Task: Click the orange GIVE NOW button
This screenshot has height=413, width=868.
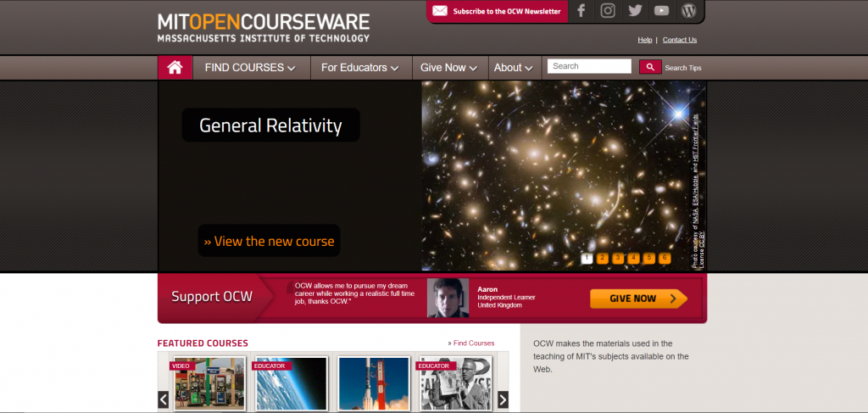Action: tap(638, 299)
